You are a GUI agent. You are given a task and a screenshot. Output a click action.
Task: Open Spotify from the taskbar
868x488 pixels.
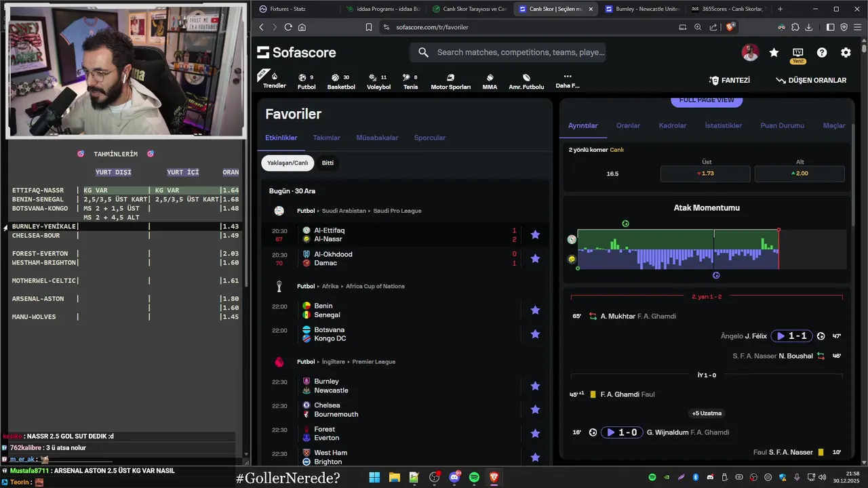(x=474, y=477)
